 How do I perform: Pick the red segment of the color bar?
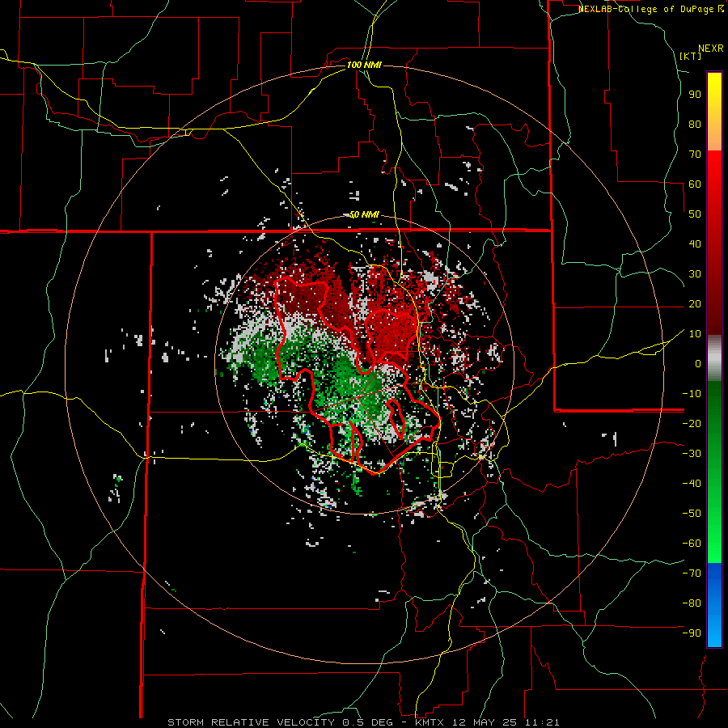714,243
